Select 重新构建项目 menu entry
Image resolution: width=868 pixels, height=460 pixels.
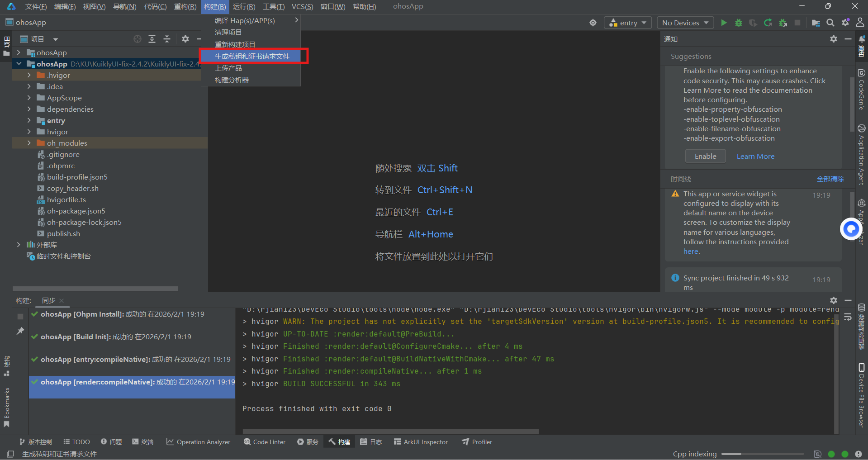click(251, 44)
